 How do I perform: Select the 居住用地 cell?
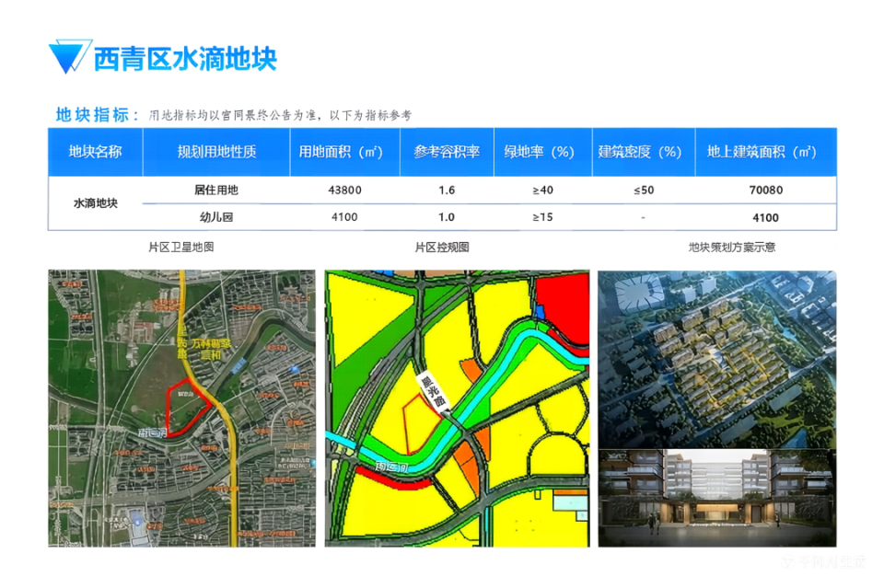(x=216, y=190)
